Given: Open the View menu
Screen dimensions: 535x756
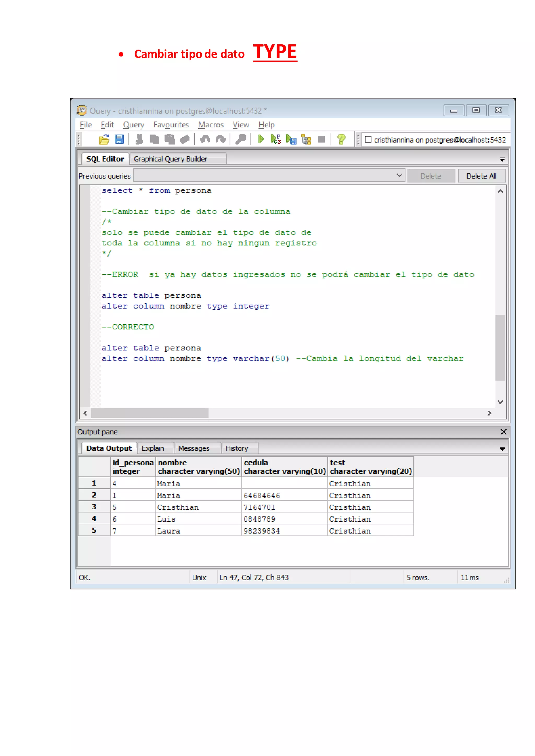Looking at the screenshot, I should click(241, 125).
